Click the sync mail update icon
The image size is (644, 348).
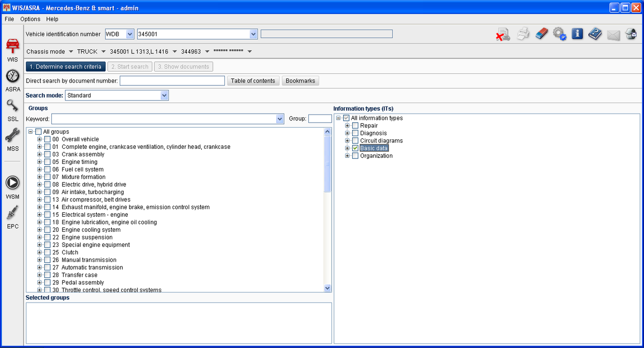coord(631,34)
